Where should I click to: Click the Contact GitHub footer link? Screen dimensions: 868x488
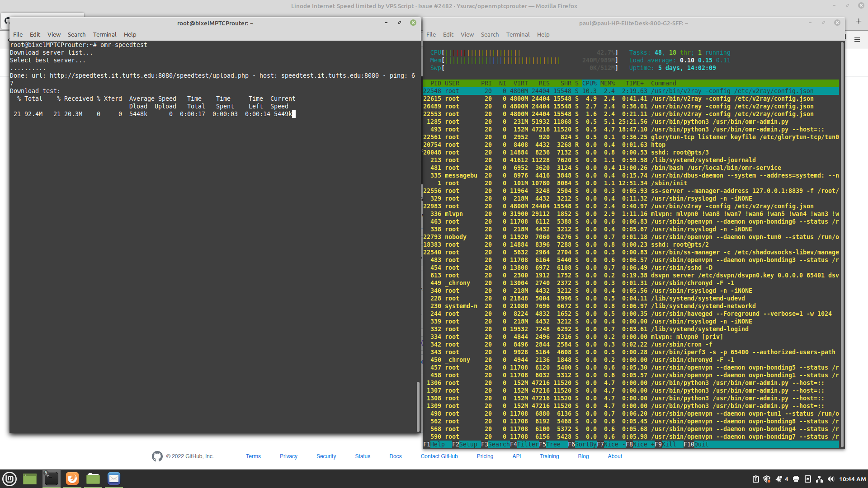439,456
